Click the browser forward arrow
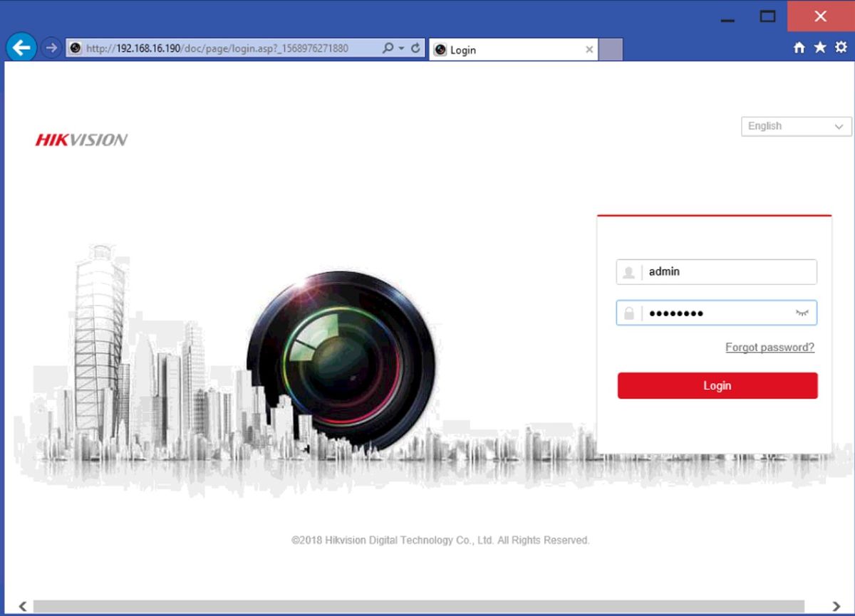 (x=51, y=48)
